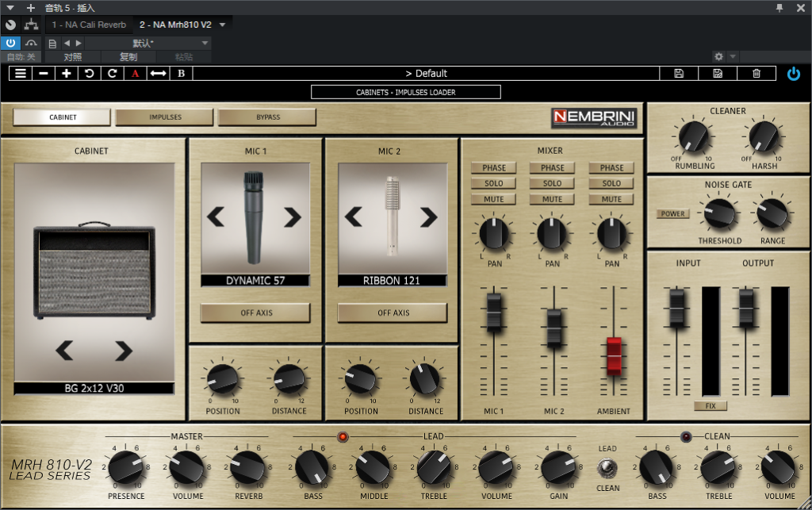The height and width of the screenshot is (510, 812).
Task: Choose next microphone for MIC 1
Action: tap(292, 217)
